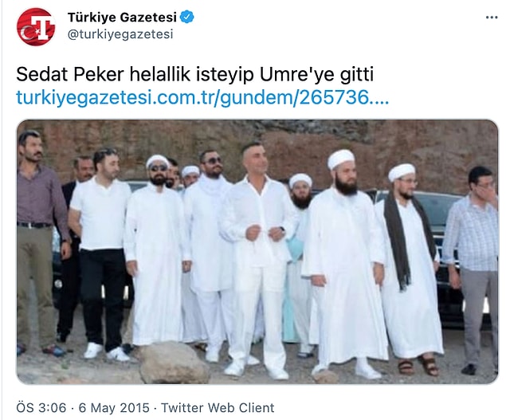Open the three-dot more options menu
The width and height of the screenshot is (506, 420).
click(x=492, y=18)
